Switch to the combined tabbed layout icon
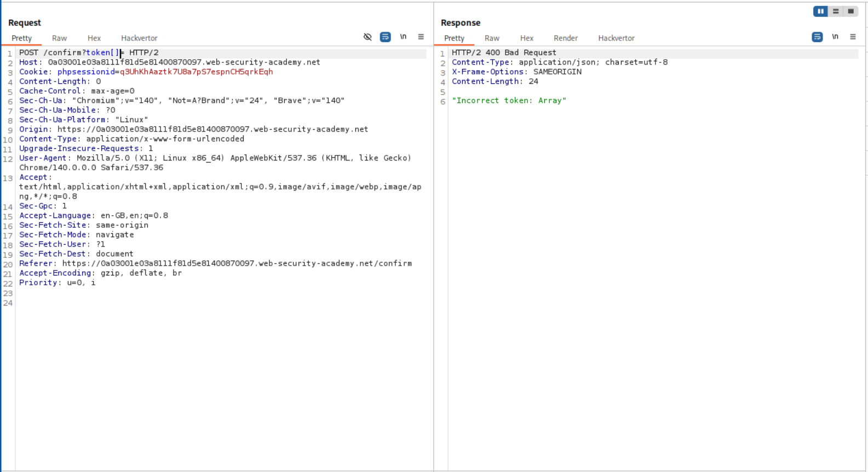This screenshot has width=868, height=472. tap(850, 11)
